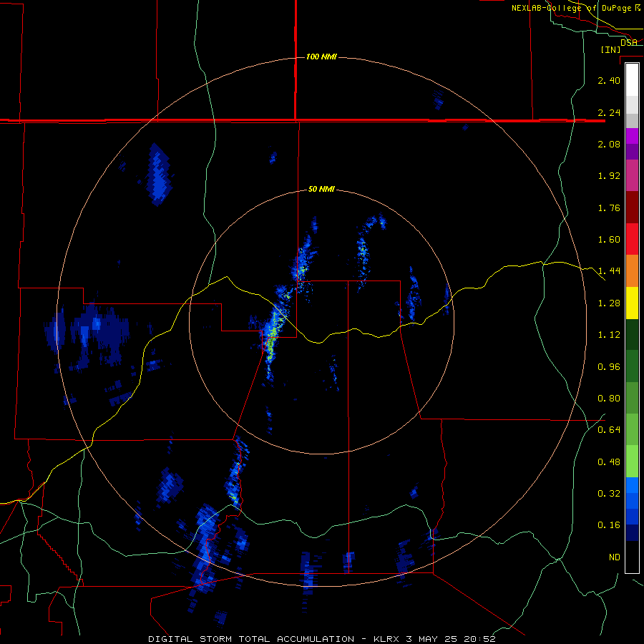644x644 pixels.
Task: Select the 50 NMI range ring label
Action: 321,190
